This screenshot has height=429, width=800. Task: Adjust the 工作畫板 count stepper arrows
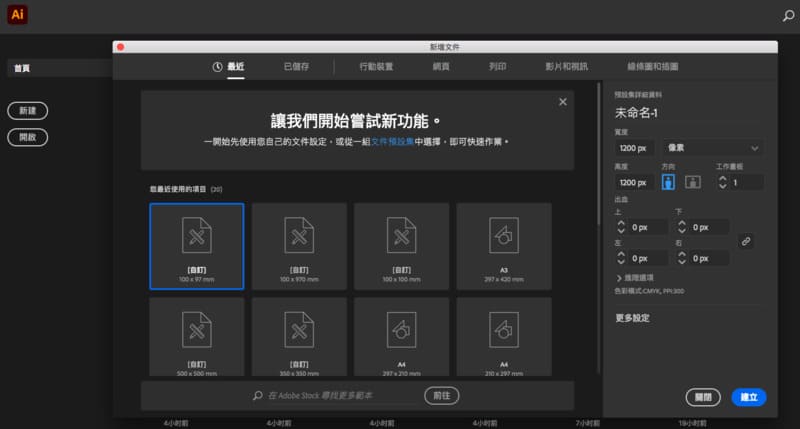click(722, 182)
